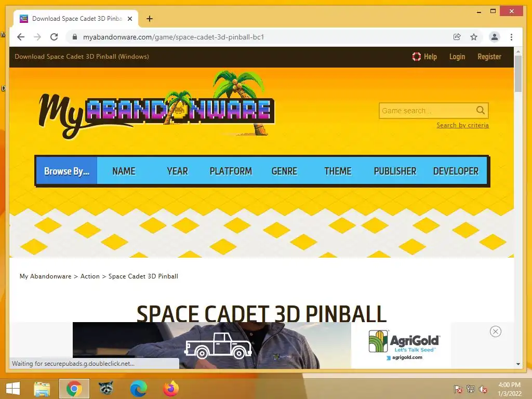Click the magnifier search icon
This screenshot has height=399, width=532.
[481, 110]
